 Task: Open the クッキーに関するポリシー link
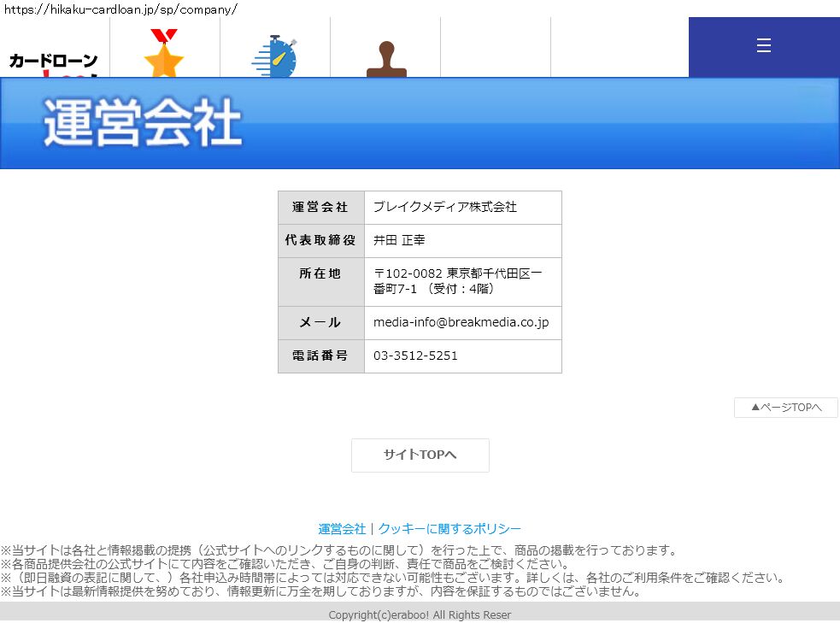pos(449,529)
